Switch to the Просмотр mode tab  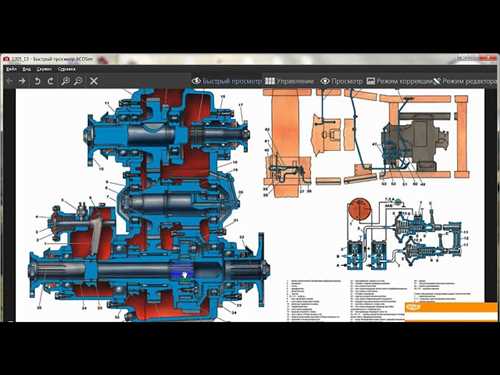point(341,81)
